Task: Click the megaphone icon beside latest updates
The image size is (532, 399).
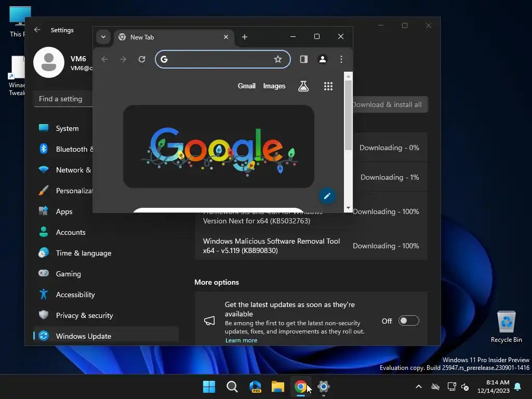Action: coord(209,321)
